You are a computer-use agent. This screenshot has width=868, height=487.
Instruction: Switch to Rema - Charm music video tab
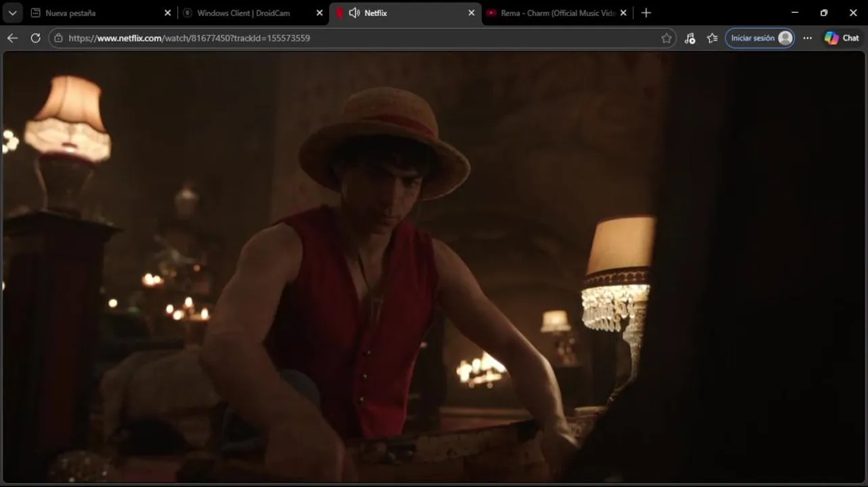[556, 13]
